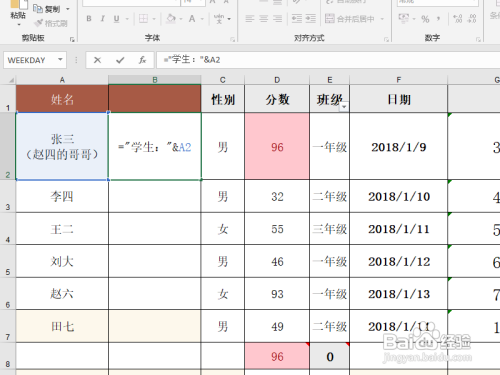This screenshot has width=500, height=375.
Task: Open Insert Function (fx) dialog
Action: 143,60
